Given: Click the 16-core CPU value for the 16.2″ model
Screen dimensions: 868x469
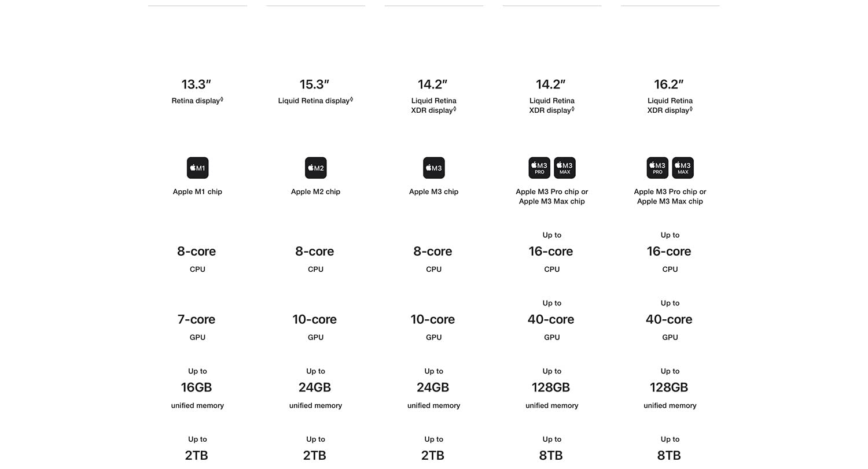Looking at the screenshot, I should pyautogui.click(x=669, y=251).
